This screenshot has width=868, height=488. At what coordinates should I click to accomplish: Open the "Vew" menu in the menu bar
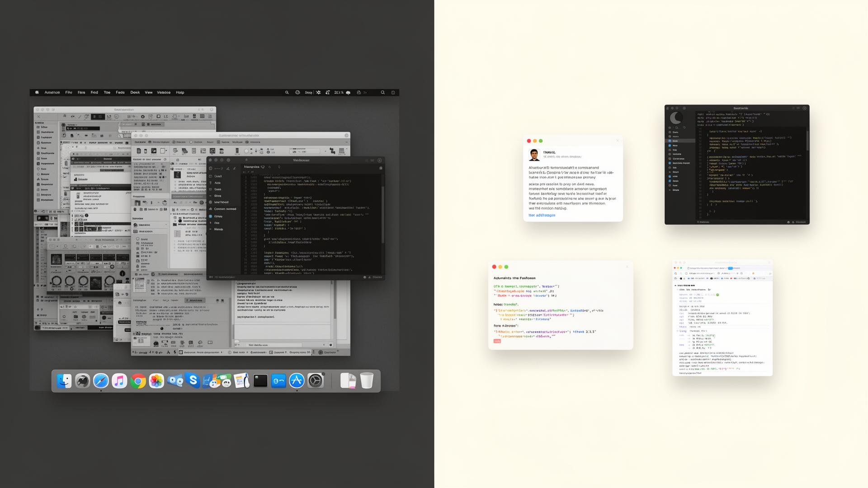(148, 92)
